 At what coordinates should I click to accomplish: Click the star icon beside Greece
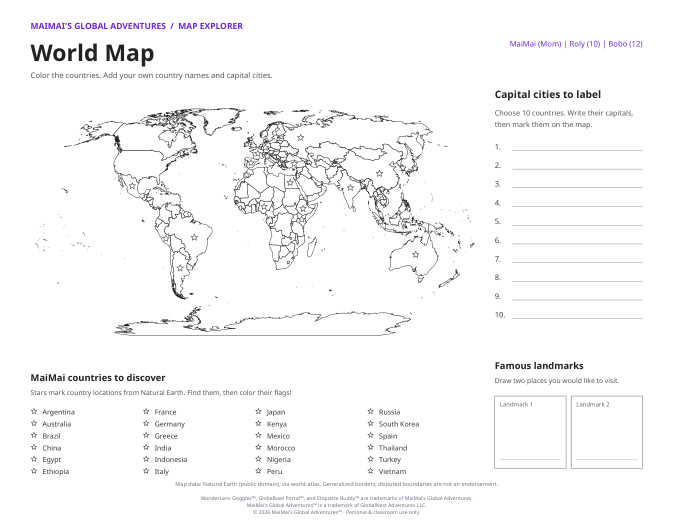[146, 435]
